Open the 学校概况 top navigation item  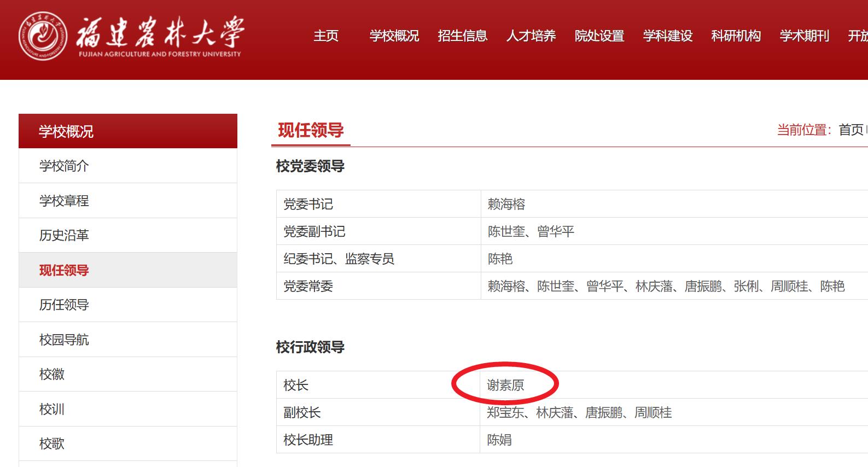click(394, 36)
